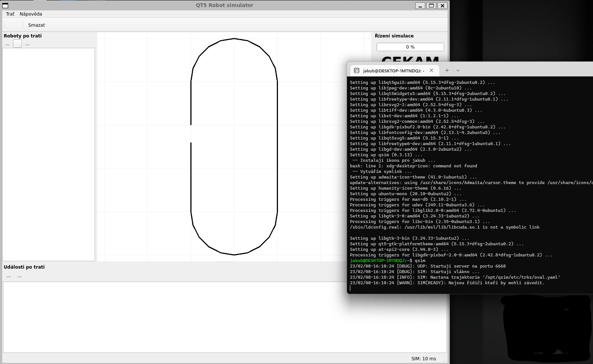Click the 'qsim' command at the terminal prompt
The width and height of the screenshot is (593, 364).
coord(420,260)
